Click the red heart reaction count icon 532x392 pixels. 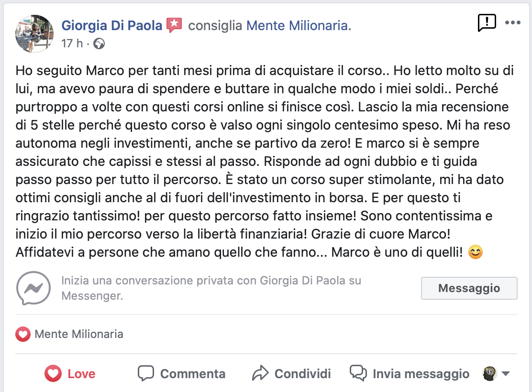coord(23,334)
